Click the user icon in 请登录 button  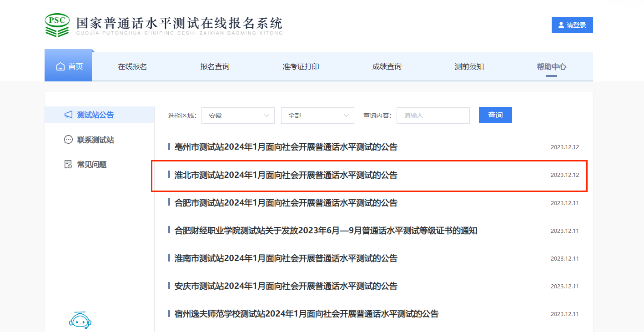click(x=561, y=25)
